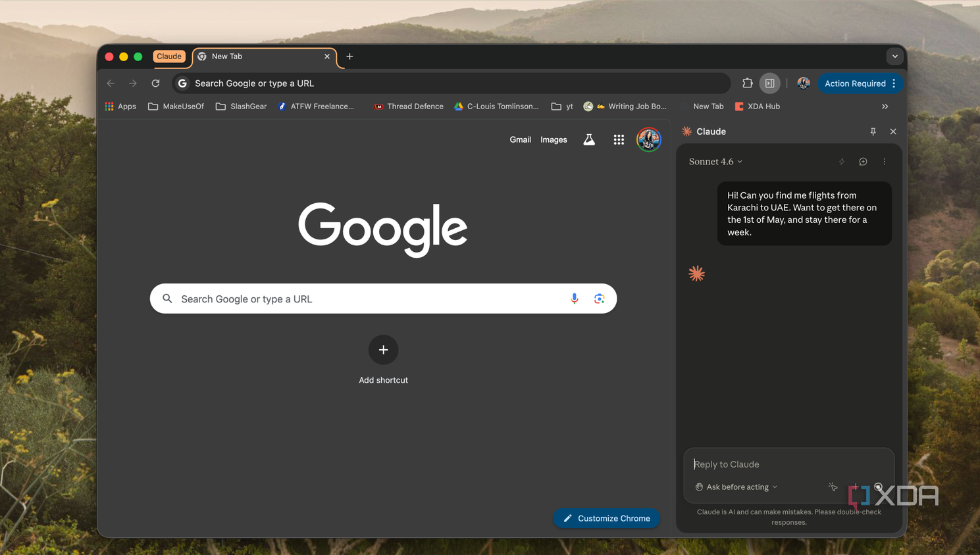Close the Claude side panel
Image resolution: width=980 pixels, height=555 pixels.
point(893,132)
